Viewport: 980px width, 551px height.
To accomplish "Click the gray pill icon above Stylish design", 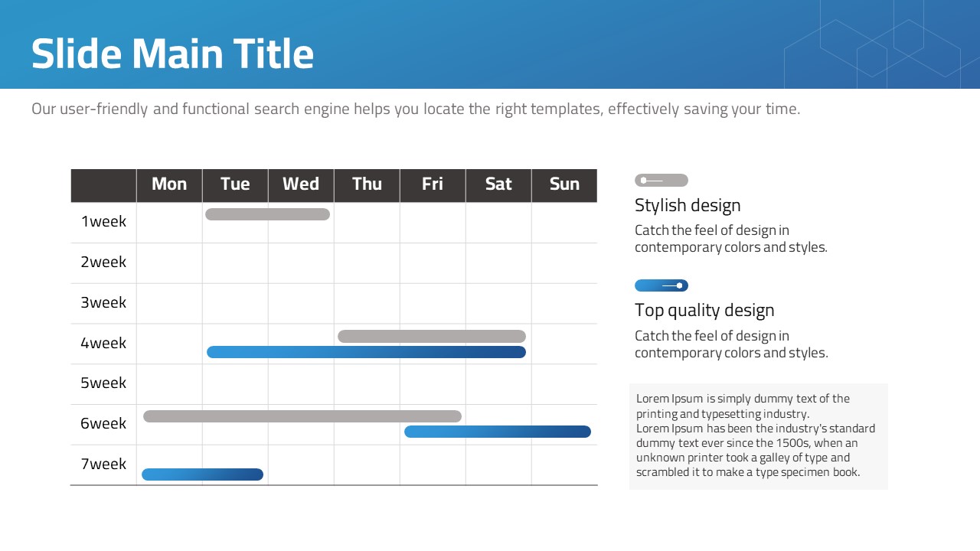I will click(x=661, y=181).
